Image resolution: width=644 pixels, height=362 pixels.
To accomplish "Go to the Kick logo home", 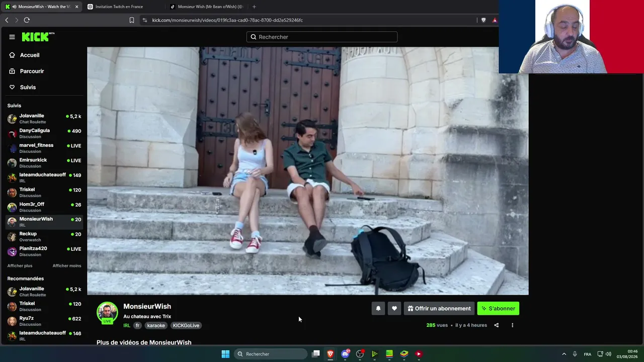I will (38, 37).
